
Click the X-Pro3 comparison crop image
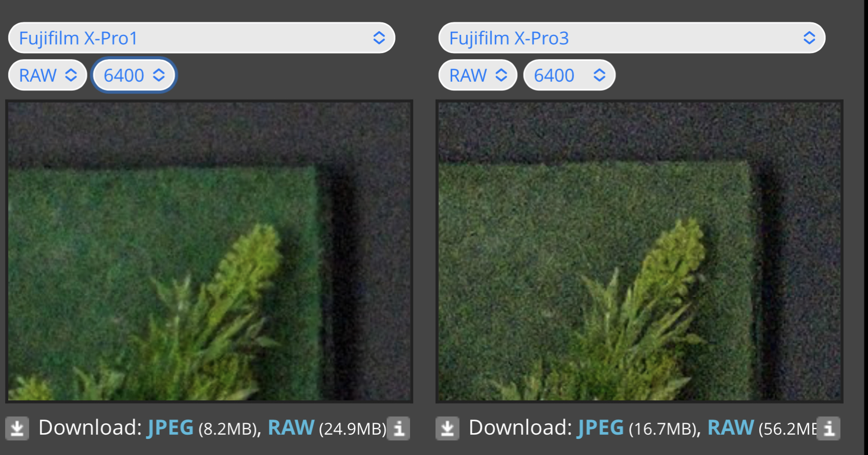pos(640,251)
